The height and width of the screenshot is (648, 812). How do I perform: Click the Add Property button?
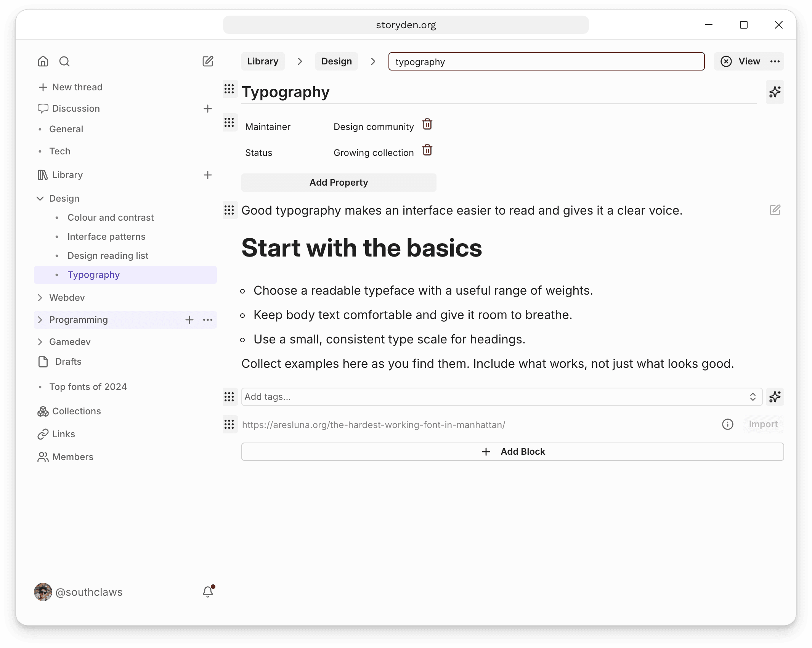pos(339,183)
